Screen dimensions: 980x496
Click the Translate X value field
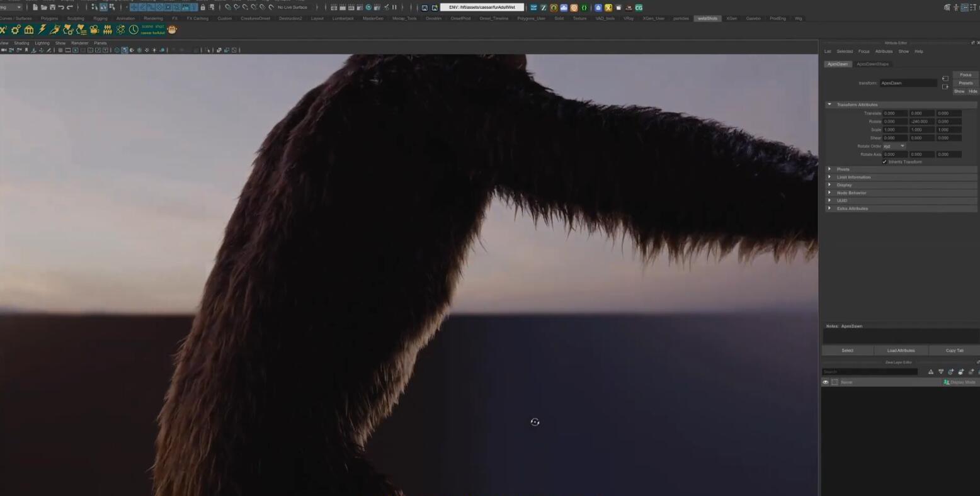coord(895,113)
